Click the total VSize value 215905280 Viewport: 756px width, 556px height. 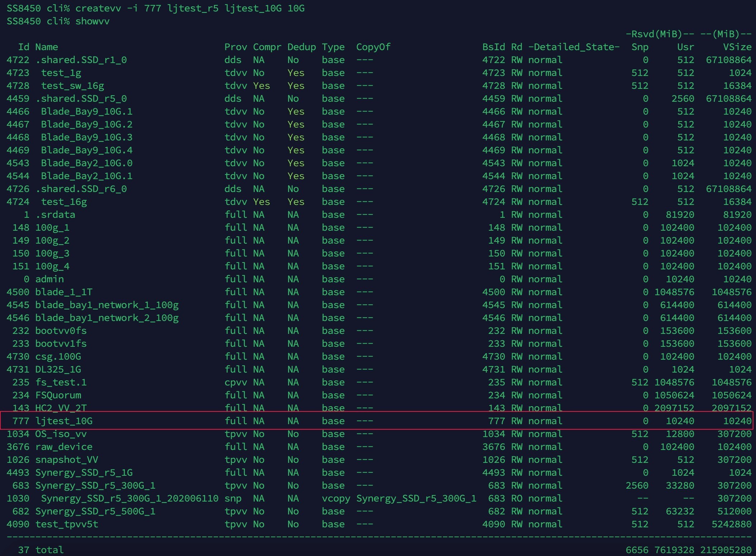pos(726,550)
